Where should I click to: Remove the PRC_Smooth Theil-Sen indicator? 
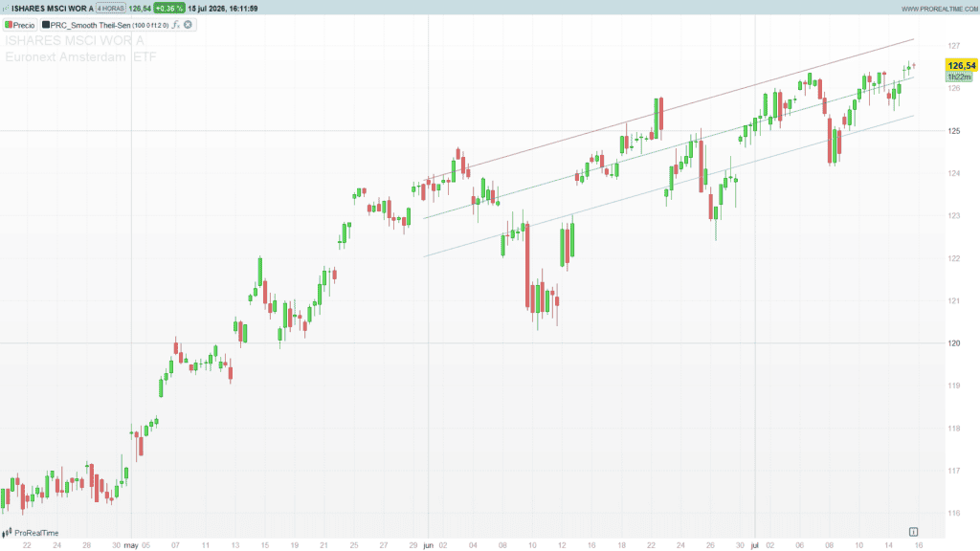pos(189,25)
